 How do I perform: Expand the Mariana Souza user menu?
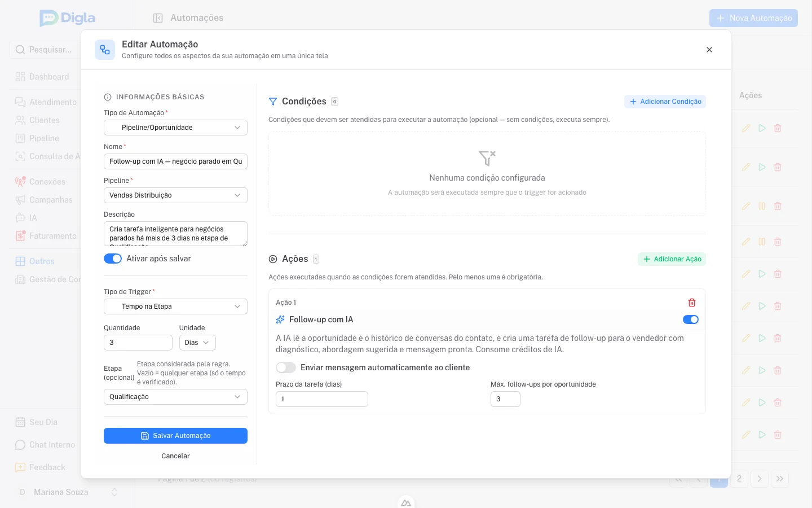pos(68,492)
